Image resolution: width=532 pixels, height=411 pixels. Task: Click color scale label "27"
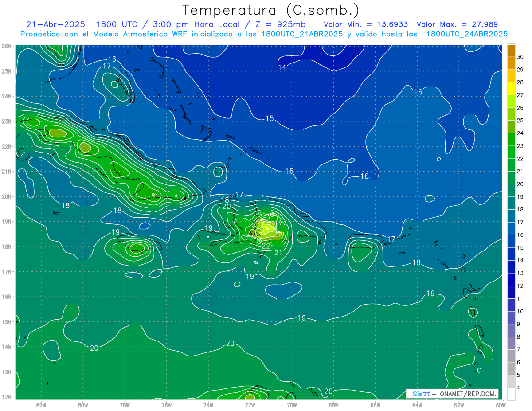point(520,95)
